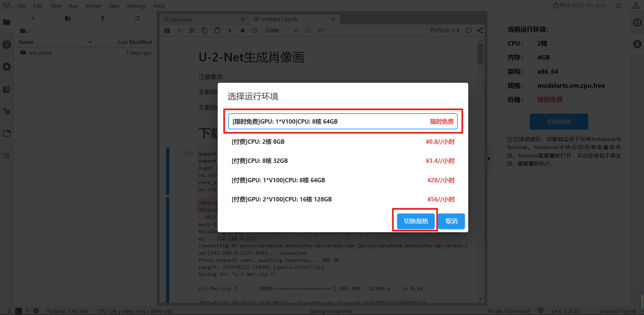644x315 pixels.
Task: Upload files with the upload arrow icon
Action: coord(103,18)
